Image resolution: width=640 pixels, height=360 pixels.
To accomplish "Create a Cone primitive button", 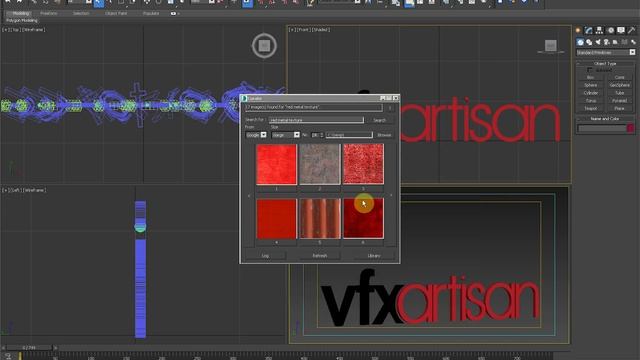I will pos(620,77).
